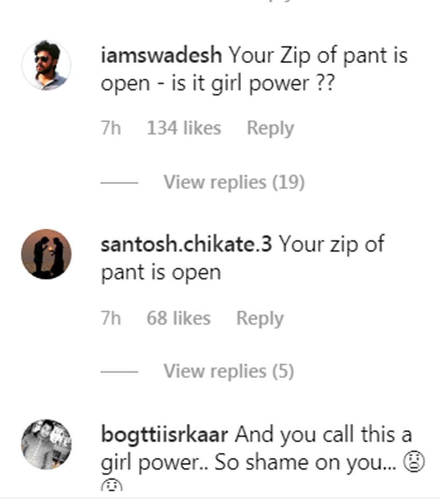Click the 7h timestamp on iamswadesh's comment

[111, 128]
